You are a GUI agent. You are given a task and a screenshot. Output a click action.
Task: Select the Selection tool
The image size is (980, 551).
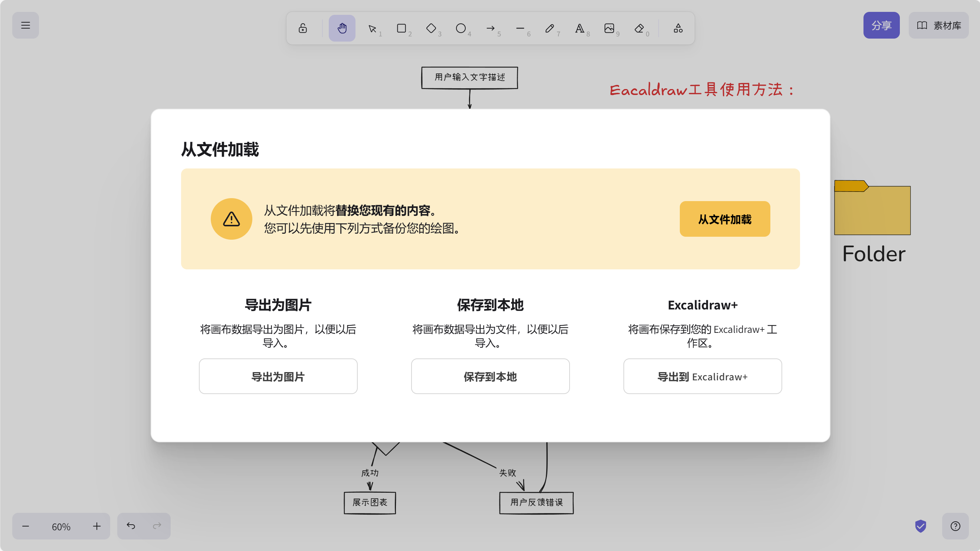click(x=373, y=28)
